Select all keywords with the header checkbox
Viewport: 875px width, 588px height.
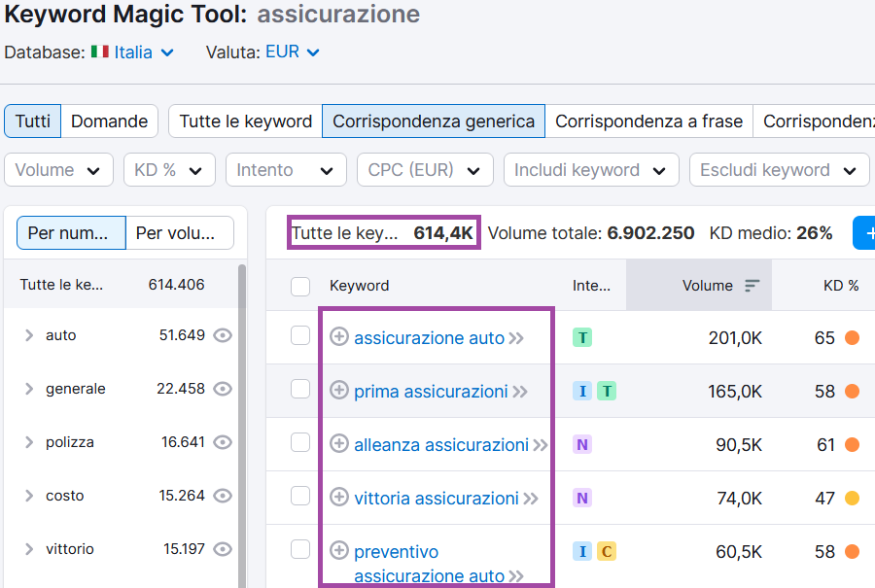pos(299,284)
